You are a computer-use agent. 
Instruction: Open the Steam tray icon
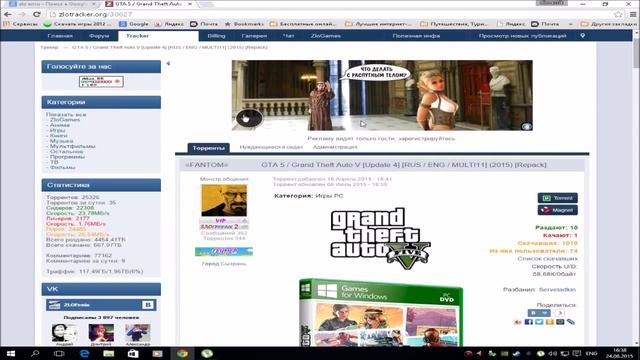click(x=516, y=353)
